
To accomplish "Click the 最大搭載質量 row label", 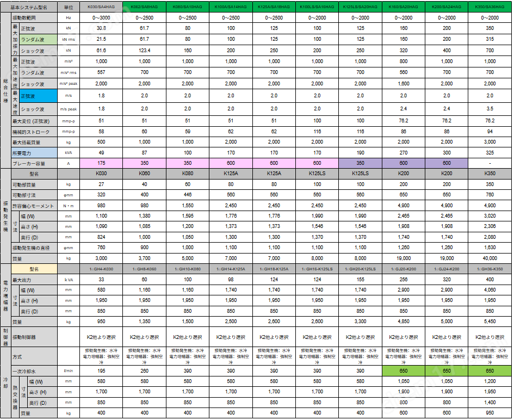I will click(34, 143).
